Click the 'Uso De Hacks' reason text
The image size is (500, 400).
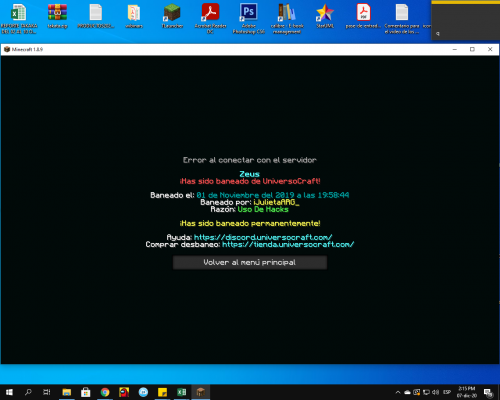click(x=263, y=209)
